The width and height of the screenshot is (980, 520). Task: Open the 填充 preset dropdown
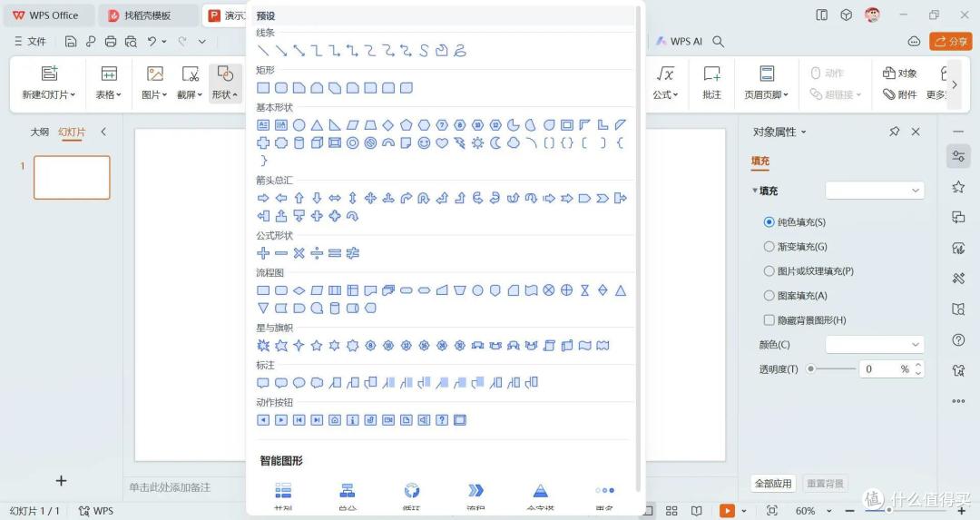coord(875,191)
